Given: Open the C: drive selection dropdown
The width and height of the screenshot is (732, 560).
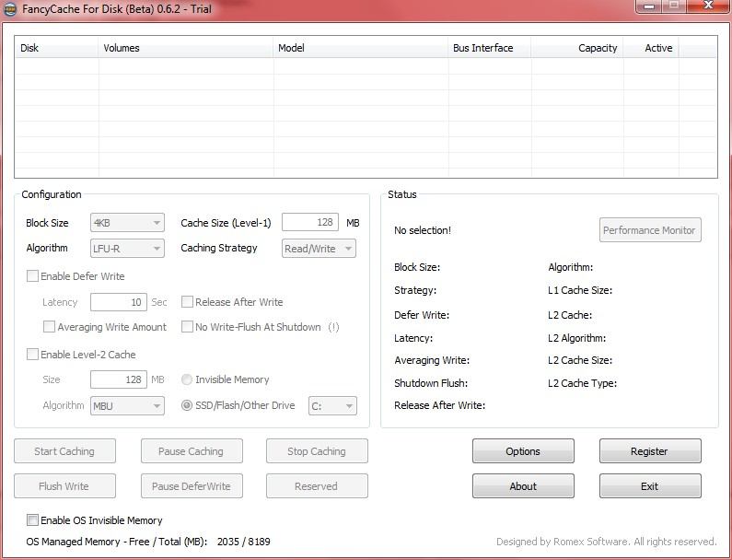Looking at the screenshot, I should tap(332, 406).
